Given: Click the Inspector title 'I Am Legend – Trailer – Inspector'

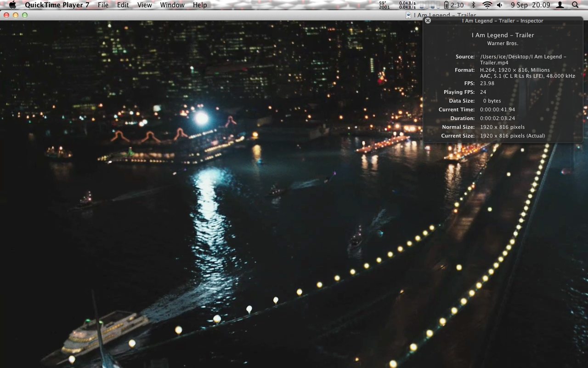Looking at the screenshot, I should (x=503, y=21).
